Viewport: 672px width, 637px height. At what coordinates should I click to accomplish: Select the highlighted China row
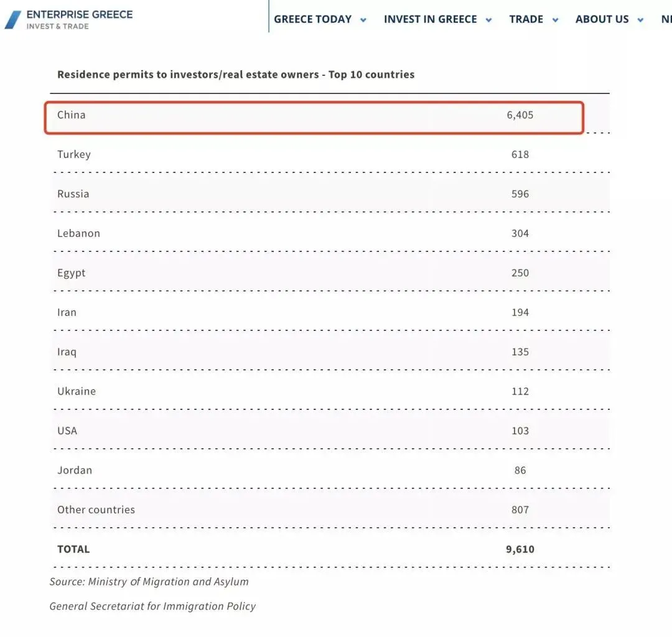(x=314, y=118)
